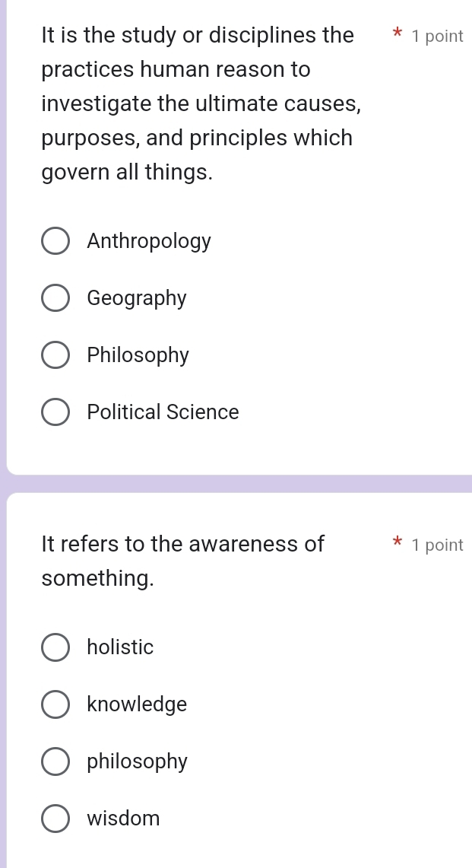Choose the Philosophy radio circle, first question

coord(55,355)
